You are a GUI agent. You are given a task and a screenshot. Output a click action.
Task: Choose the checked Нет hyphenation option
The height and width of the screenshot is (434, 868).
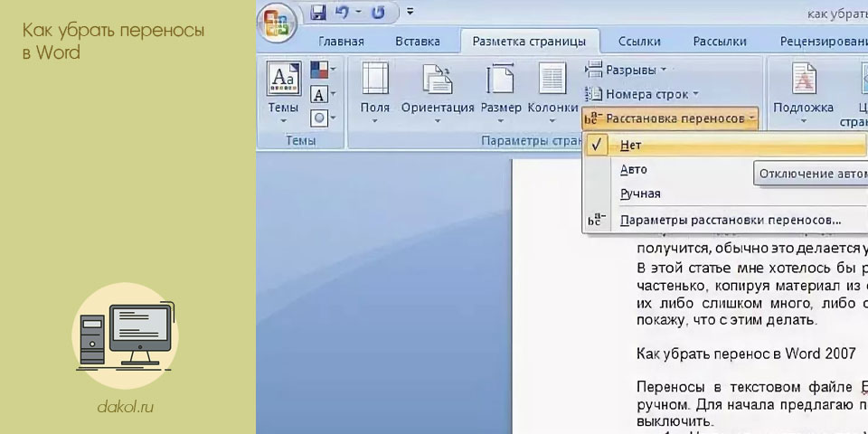[x=726, y=145]
